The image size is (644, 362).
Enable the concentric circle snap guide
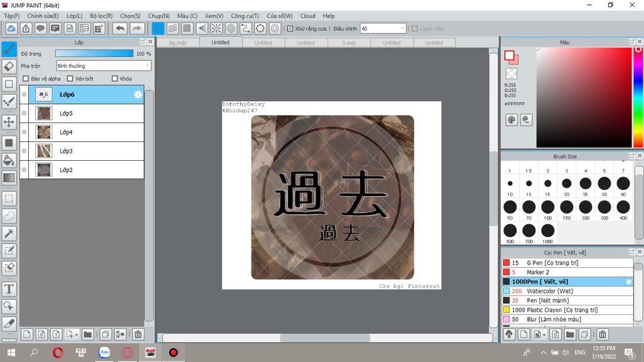tap(231, 28)
